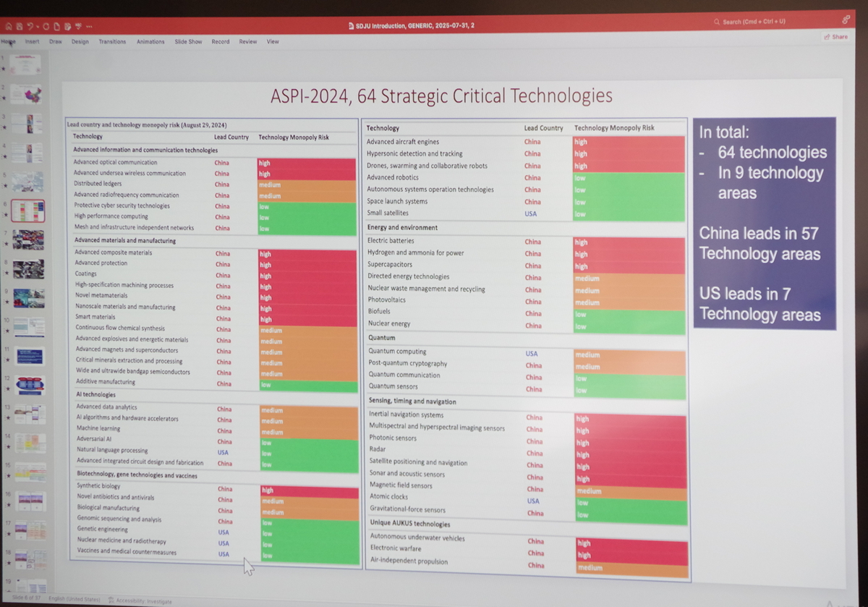Click the Home icon in the title bar
The height and width of the screenshot is (607, 868).
pyautogui.click(x=8, y=26)
